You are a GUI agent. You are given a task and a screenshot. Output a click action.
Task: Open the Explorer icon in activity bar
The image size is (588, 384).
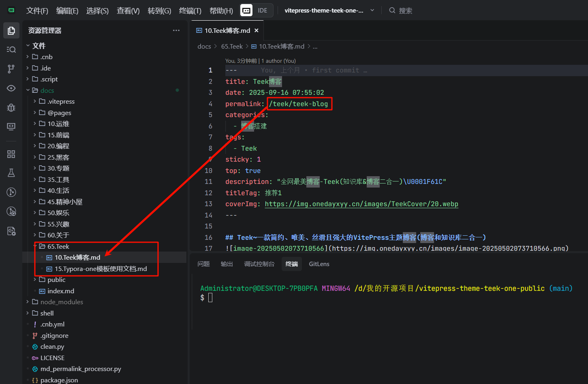click(11, 31)
